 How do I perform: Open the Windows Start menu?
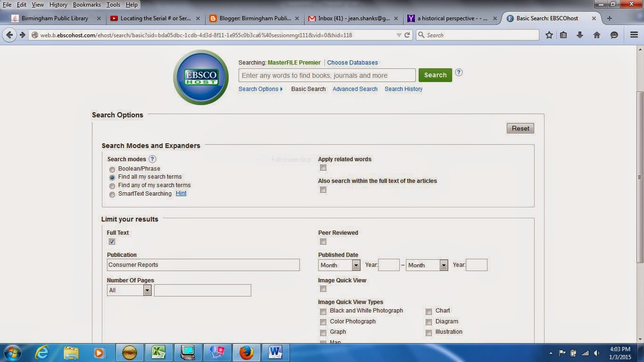(x=12, y=353)
